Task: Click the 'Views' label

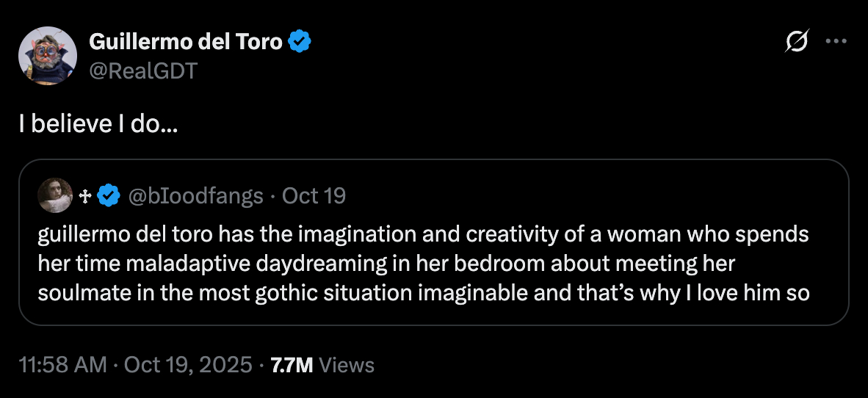Action: click(347, 365)
